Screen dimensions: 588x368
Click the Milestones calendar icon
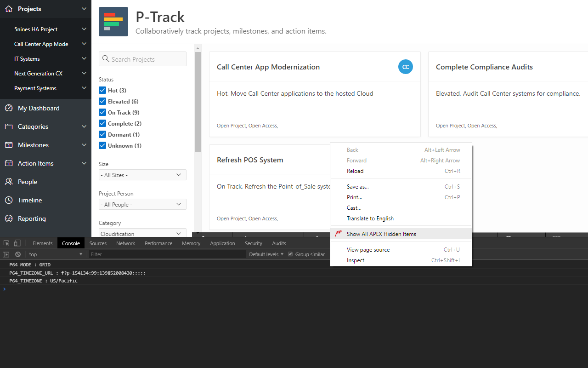click(8, 145)
